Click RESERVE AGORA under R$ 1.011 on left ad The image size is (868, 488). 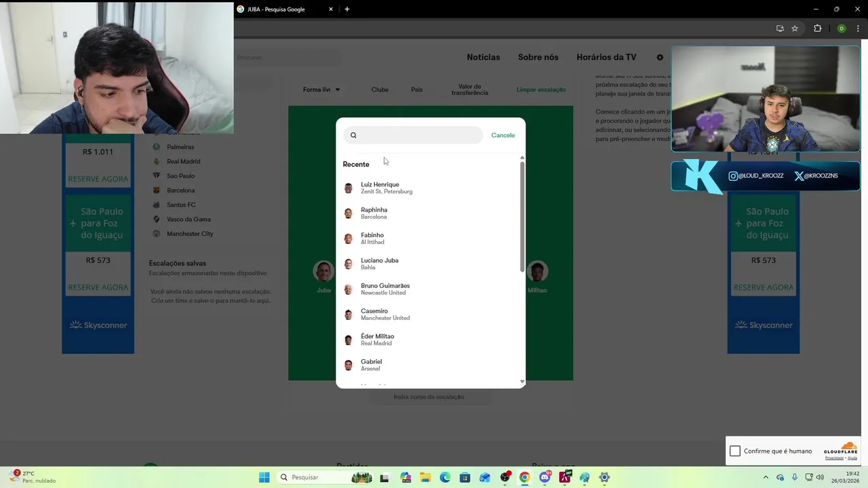(x=98, y=179)
